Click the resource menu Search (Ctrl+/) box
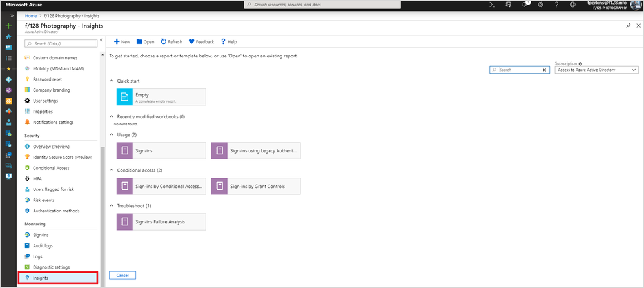Screen dimensions: 644x288 61,43
